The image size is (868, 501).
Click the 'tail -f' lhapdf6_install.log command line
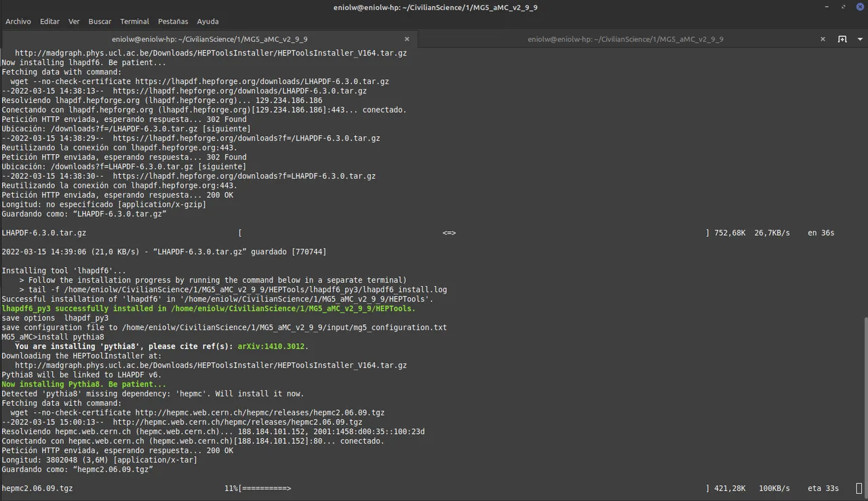(x=233, y=289)
